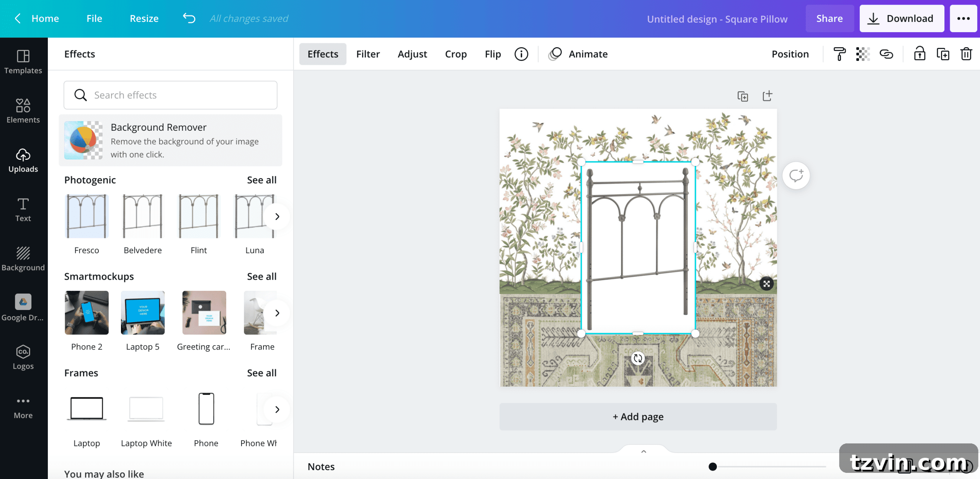Open the Crop option
This screenshot has height=479, width=980.
click(x=456, y=54)
